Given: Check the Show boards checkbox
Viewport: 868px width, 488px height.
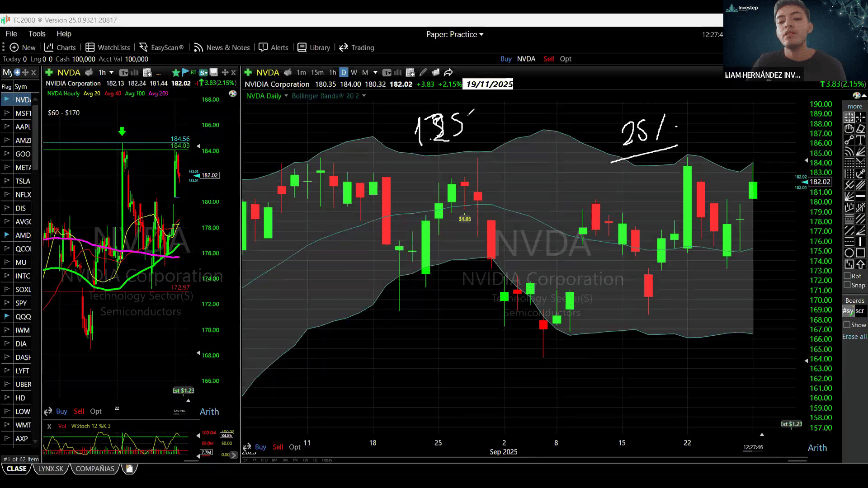Looking at the screenshot, I should point(847,325).
